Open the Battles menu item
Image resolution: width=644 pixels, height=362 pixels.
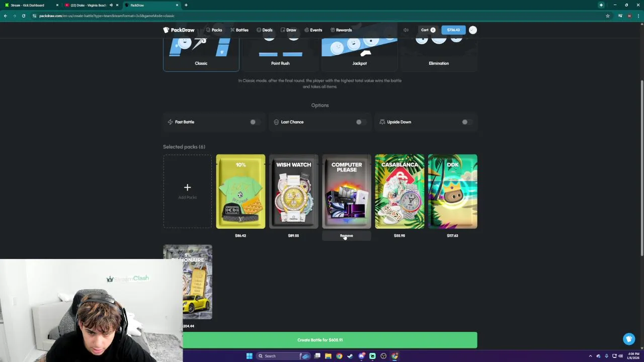[x=239, y=30]
